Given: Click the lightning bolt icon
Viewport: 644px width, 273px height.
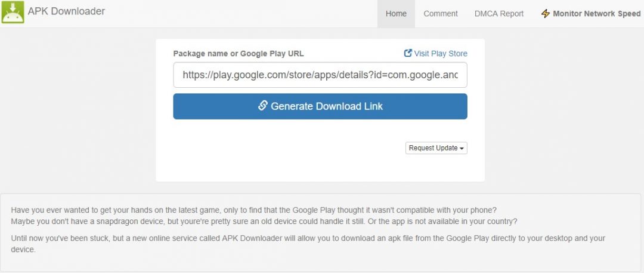Looking at the screenshot, I should (x=545, y=14).
